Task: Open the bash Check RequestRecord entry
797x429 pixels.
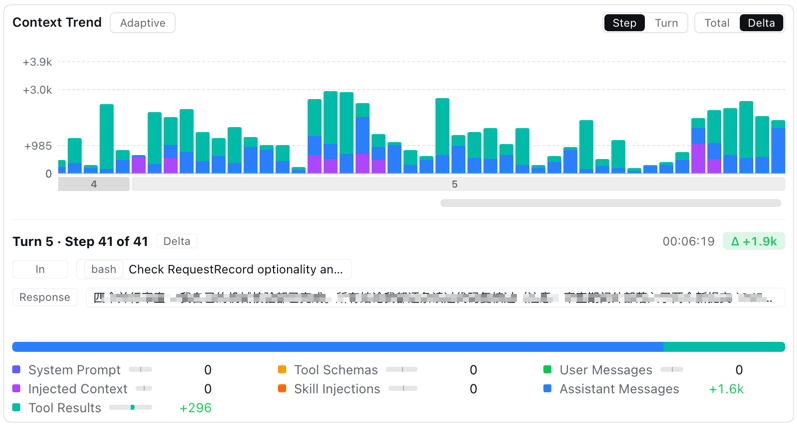Action: (x=214, y=269)
